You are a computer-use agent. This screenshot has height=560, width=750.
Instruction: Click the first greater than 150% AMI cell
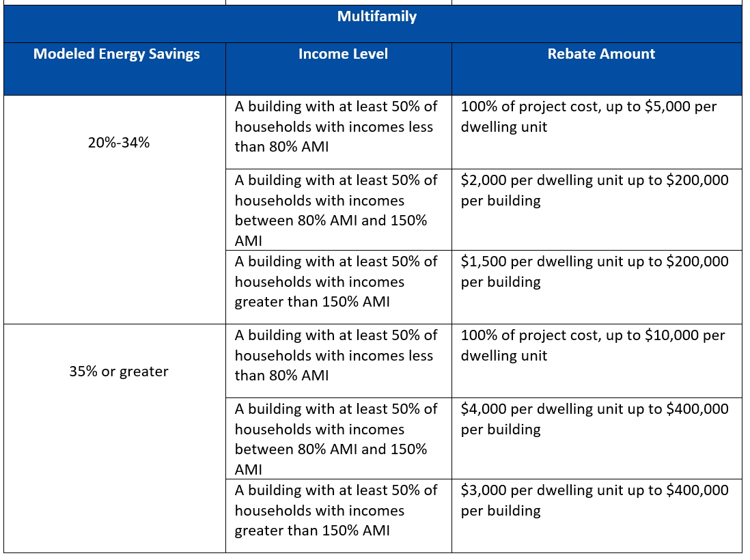[339, 282]
